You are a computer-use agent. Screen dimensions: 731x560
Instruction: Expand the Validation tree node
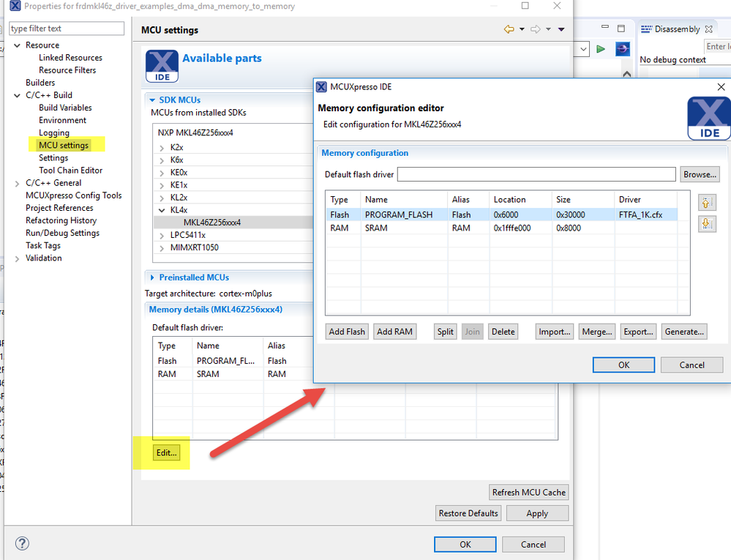click(18, 258)
